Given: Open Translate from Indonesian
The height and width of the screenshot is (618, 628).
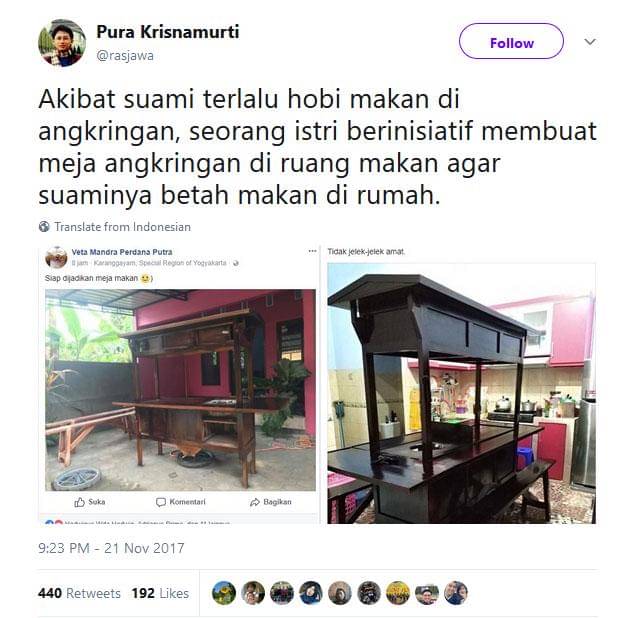Looking at the screenshot, I should 122,227.
